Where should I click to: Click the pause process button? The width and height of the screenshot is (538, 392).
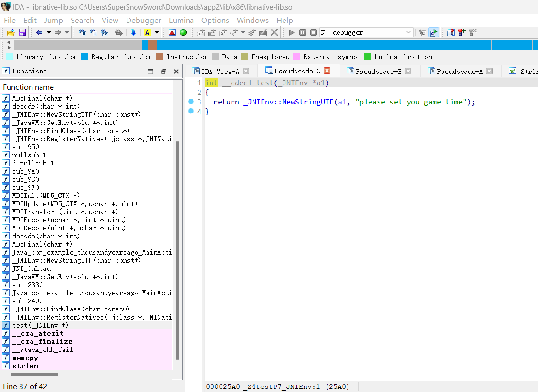pos(303,32)
